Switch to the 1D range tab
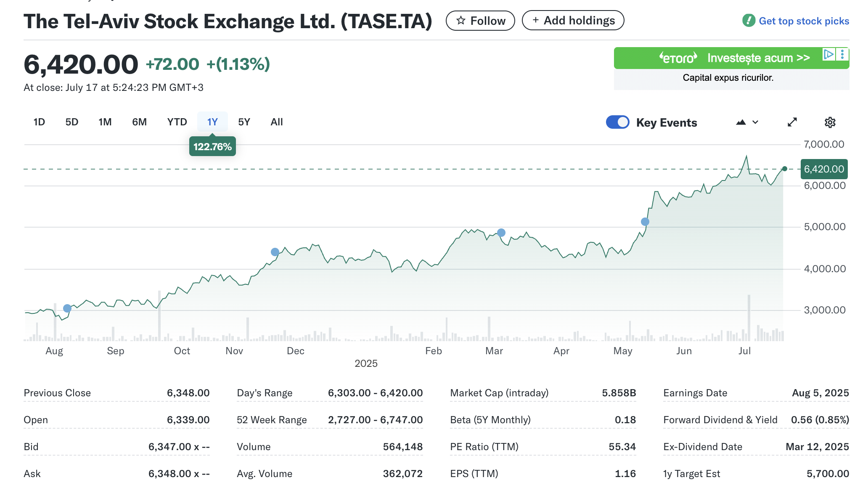 (x=39, y=122)
